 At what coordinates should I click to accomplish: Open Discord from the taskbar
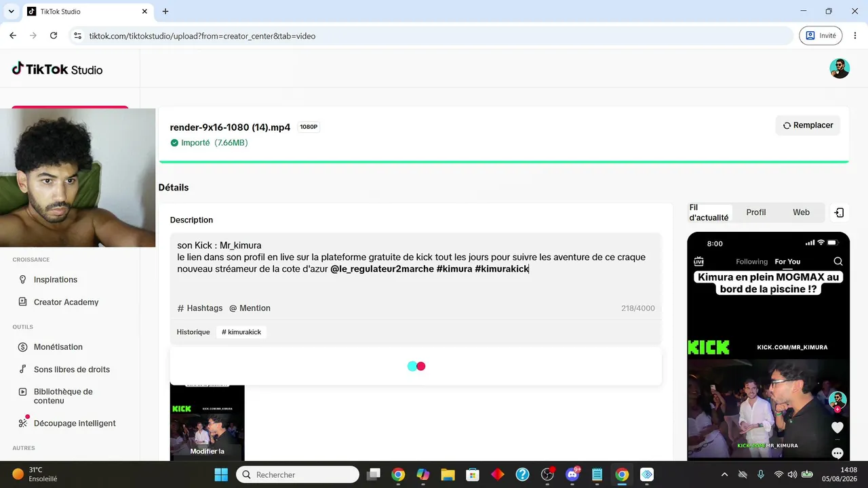(x=572, y=474)
